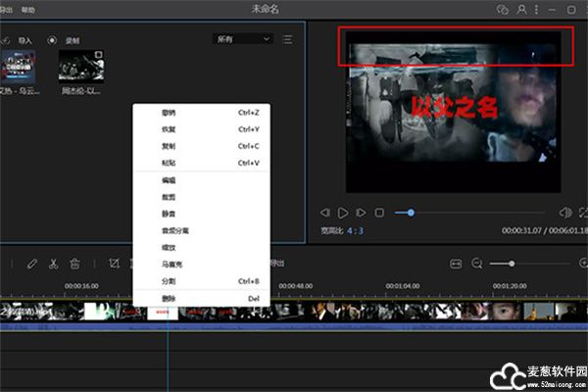This screenshot has width=588, height=392.
Task: Click the volume speaker icon under preview
Action: click(565, 212)
